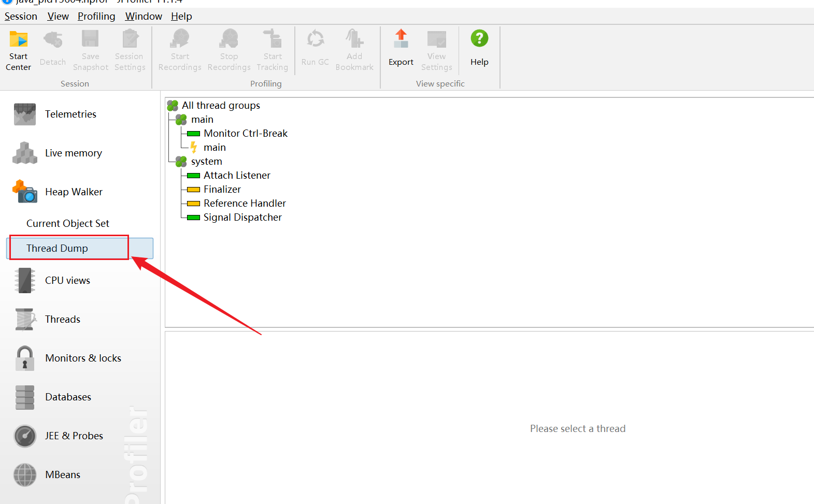Open the CPU views section
This screenshot has height=504, width=814.
pyautogui.click(x=67, y=280)
